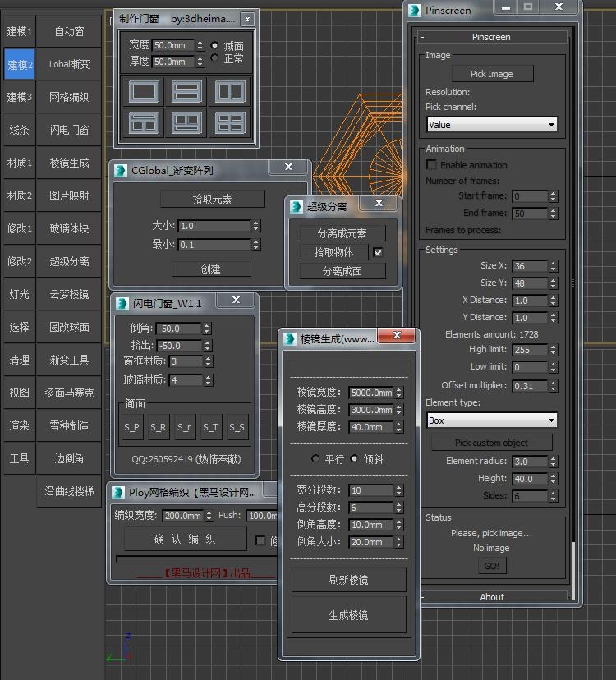Select the three horizontal panes window icon
The height and width of the screenshot is (680, 616).
point(186,92)
